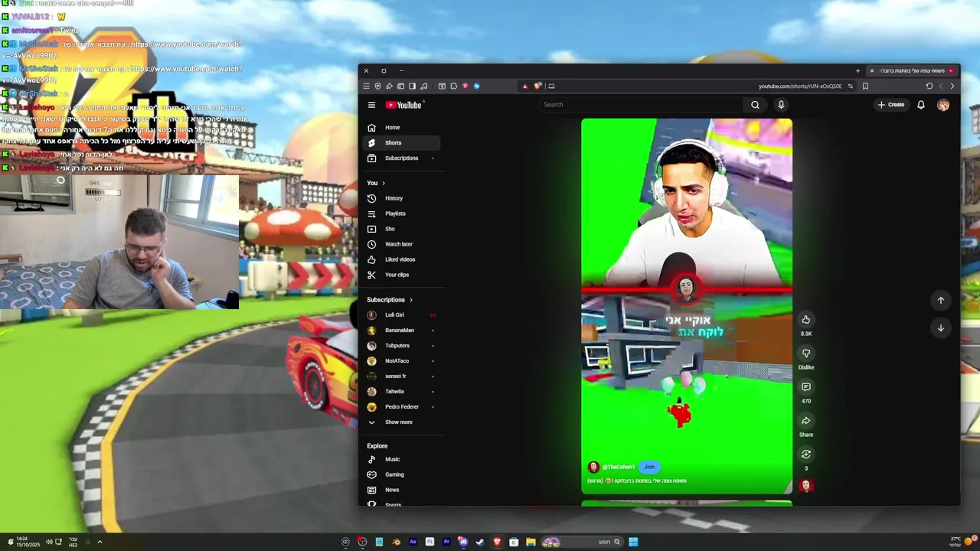Expand the You section chevron
Viewport: 980px width, 551px height.
coord(384,183)
